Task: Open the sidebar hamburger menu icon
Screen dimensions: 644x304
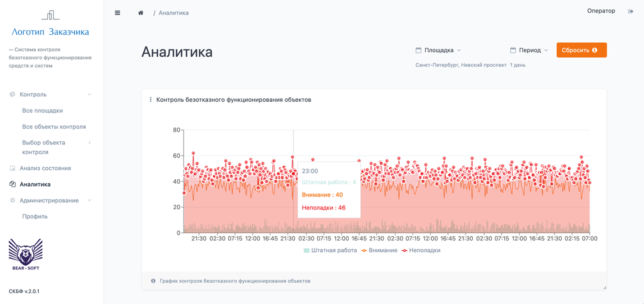Action: (118, 13)
